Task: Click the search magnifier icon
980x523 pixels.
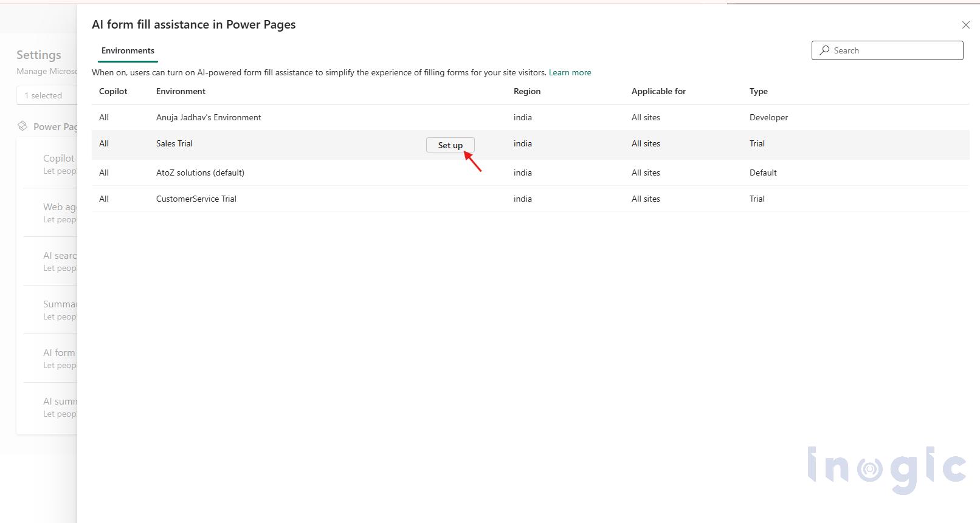Action: pyautogui.click(x=824, y=50)
